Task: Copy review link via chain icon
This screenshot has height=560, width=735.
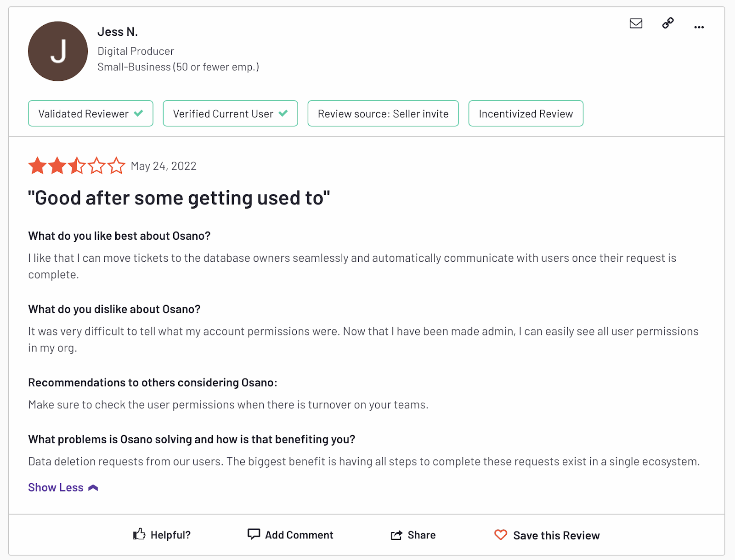Action: [668, 23]
